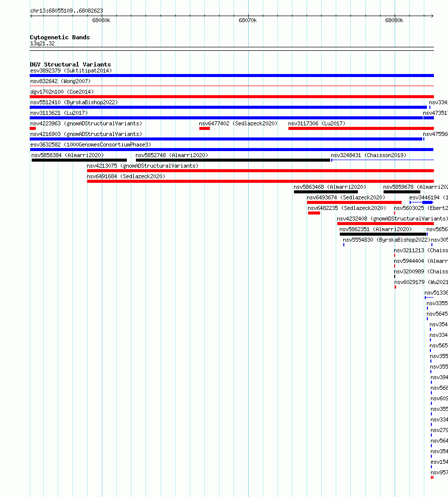
Task: Click the 13q21.32 band label
Action: coord(42,43)
